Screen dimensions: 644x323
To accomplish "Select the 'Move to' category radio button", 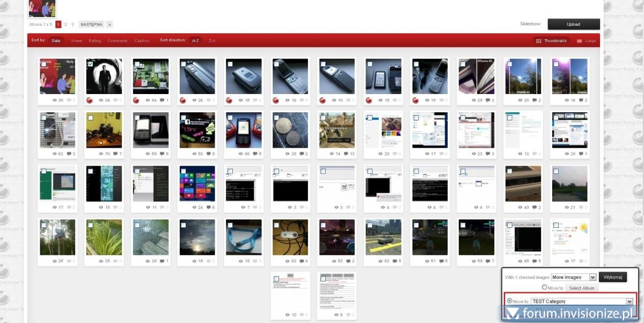I will coord(509,301).
